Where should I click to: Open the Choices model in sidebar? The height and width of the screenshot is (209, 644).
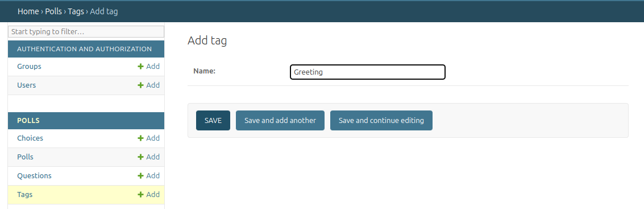point(30,138)
